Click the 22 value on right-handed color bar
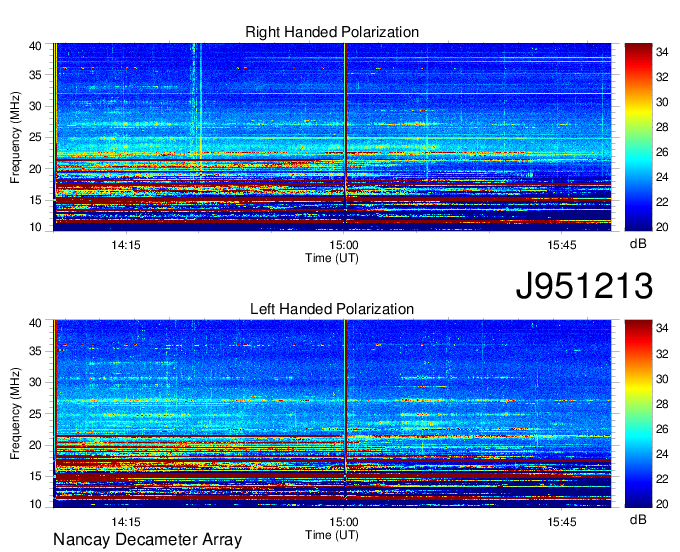 click(662, 202)
